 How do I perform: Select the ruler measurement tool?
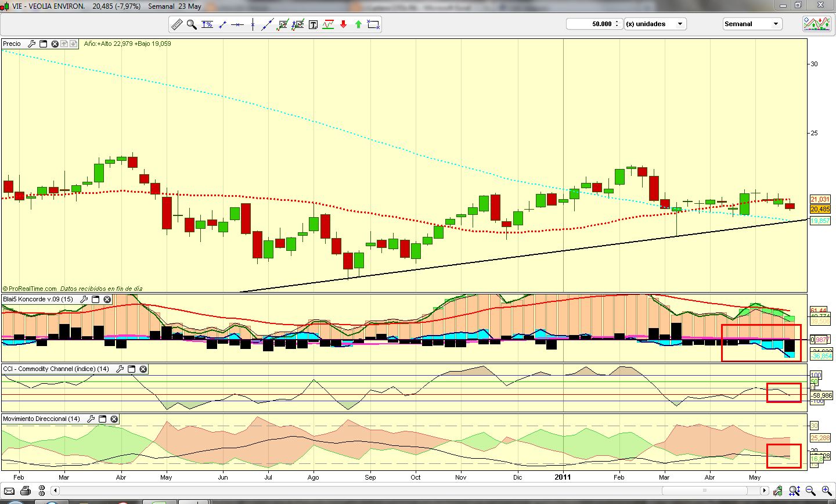coord(176,24)
